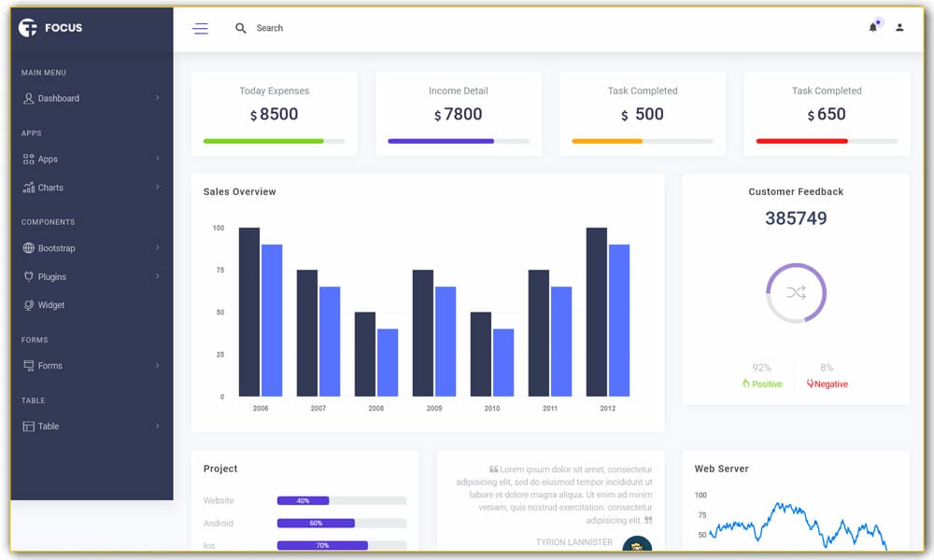Click the Apps grid icon
Viewport: 934px width, 560px height.
click(29, 159)
